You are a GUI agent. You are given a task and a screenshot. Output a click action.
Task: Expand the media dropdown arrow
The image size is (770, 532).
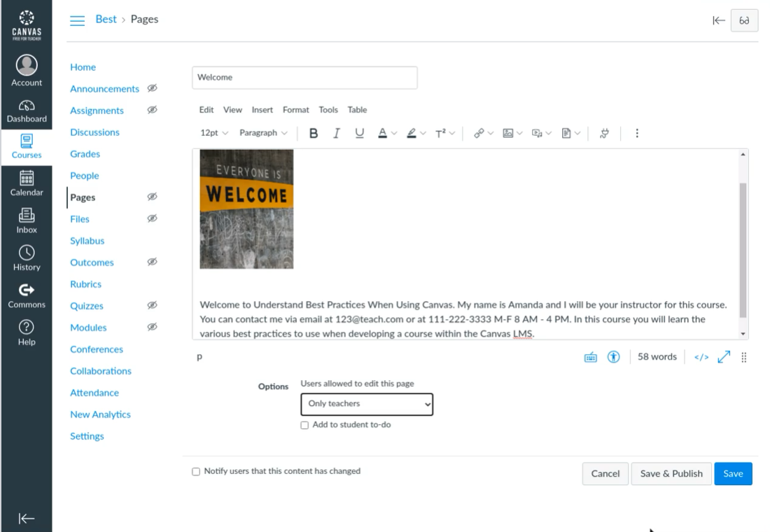pyautogui.click(x=549, y=133)
